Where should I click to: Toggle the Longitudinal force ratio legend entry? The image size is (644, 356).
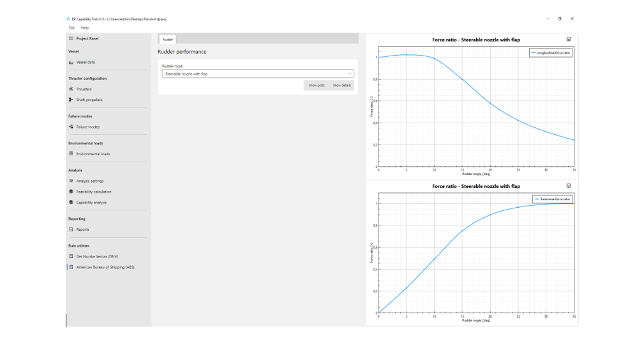coord(551,53)
